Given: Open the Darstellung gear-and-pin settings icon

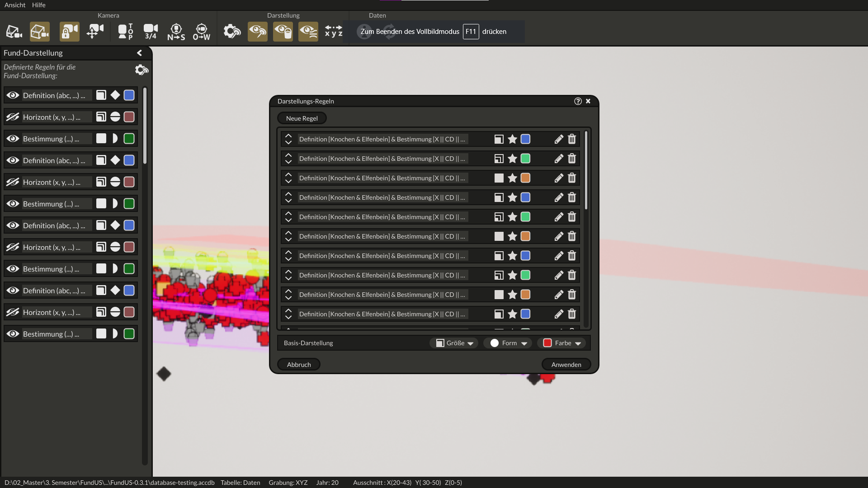Looking at the screenshot, I should [x=232, y=32].
